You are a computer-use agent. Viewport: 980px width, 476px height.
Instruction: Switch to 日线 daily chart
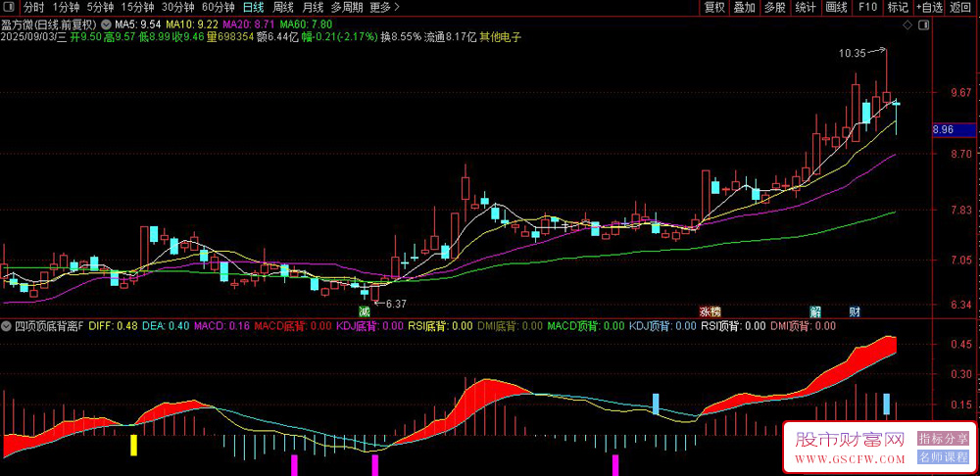pos(253,8)
